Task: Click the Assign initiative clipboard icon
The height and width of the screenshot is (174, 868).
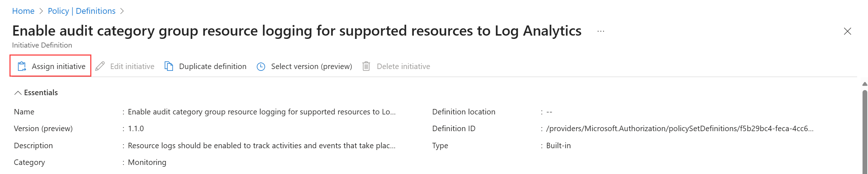Action: (x=22, y=66)
